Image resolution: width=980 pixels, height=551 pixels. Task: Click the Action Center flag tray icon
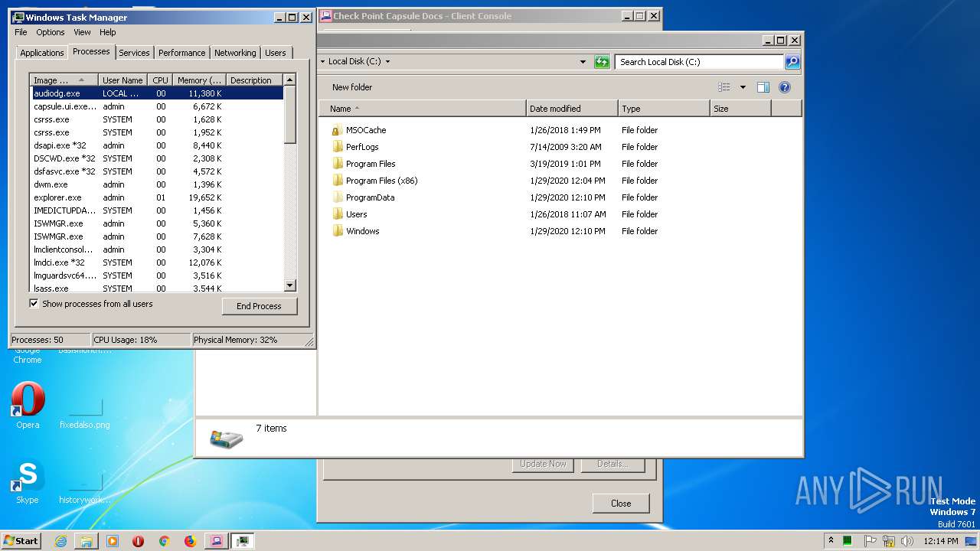click(869, 541)
